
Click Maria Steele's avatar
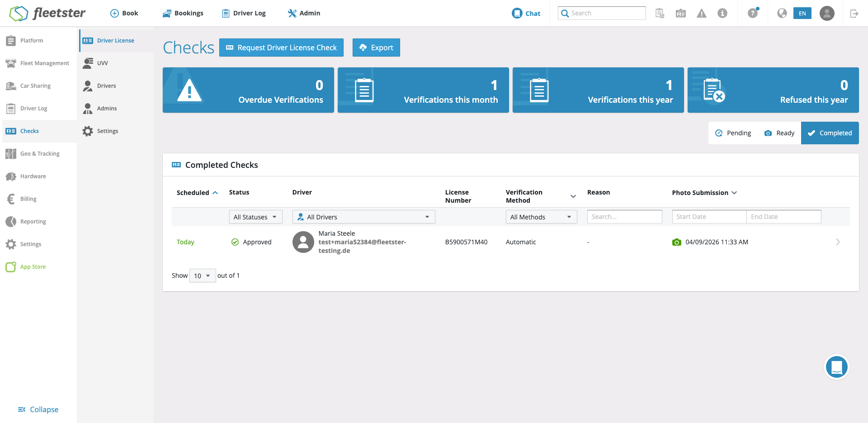point(303,242)
